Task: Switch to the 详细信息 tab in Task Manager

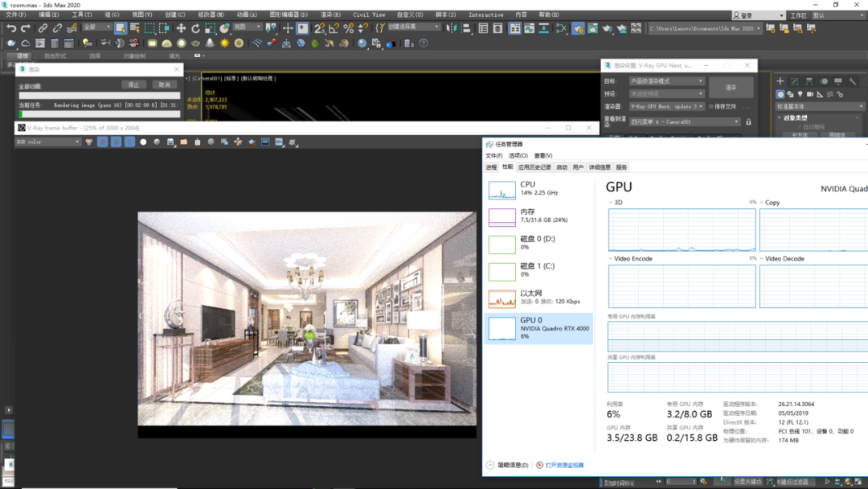Action: [x=600, y=167]
